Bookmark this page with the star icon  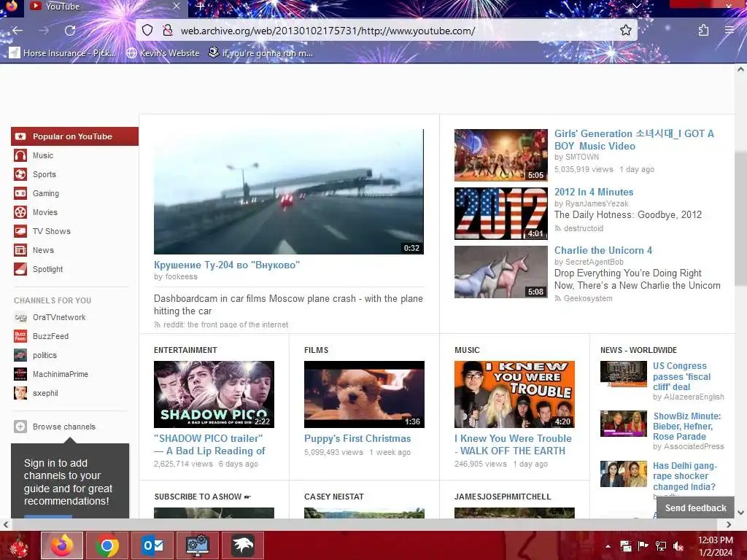(625, 31)
